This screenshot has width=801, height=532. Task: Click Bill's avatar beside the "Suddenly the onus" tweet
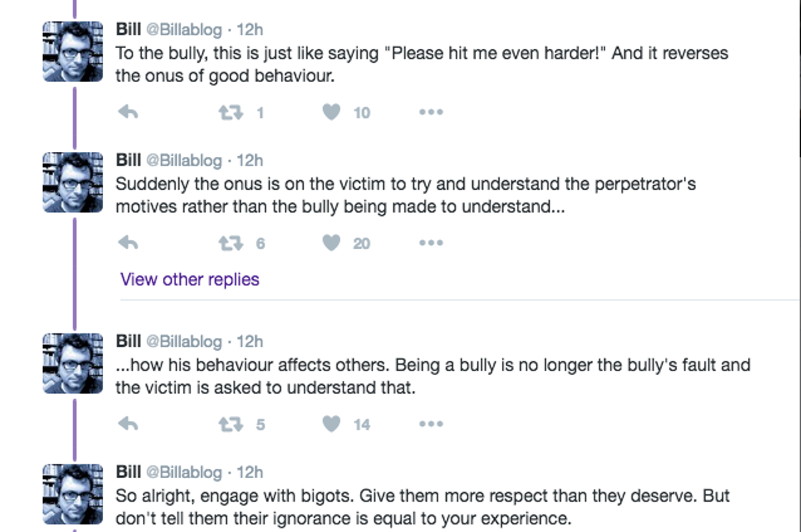(x=73, y=183)
